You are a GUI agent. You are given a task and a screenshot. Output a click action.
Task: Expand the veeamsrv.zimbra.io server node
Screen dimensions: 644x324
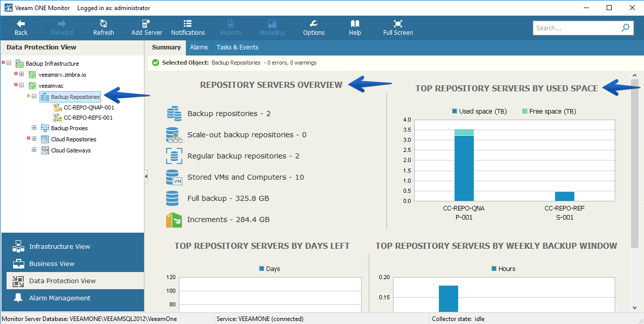click(21, 75)
